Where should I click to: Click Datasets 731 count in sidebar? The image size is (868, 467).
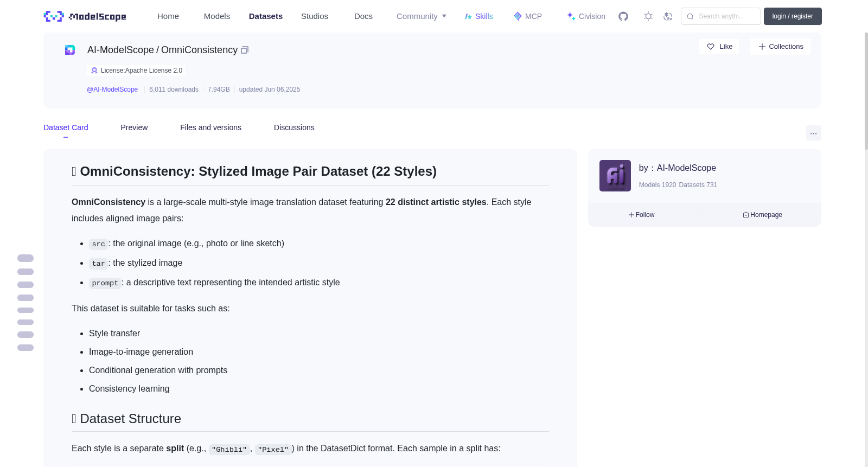pyautogui.click(x=698, y=185)
